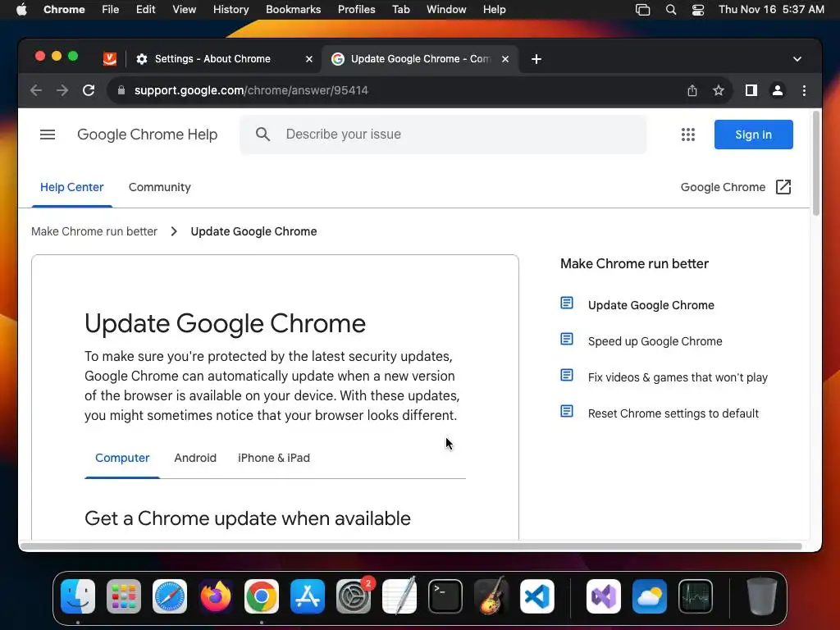This screenshot has width=840, height=630.
Task: Open Visual Studio Code from dock
Action: click(x=537, y=596)
